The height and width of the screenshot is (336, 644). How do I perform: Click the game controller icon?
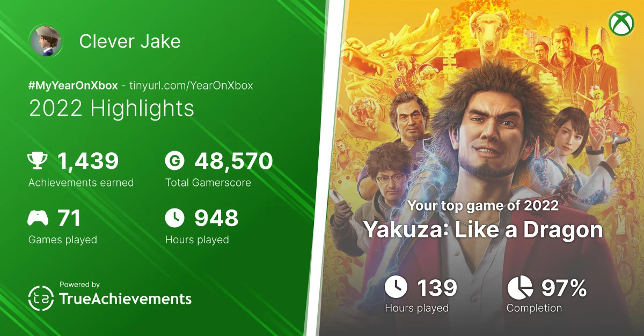(38, 218)
